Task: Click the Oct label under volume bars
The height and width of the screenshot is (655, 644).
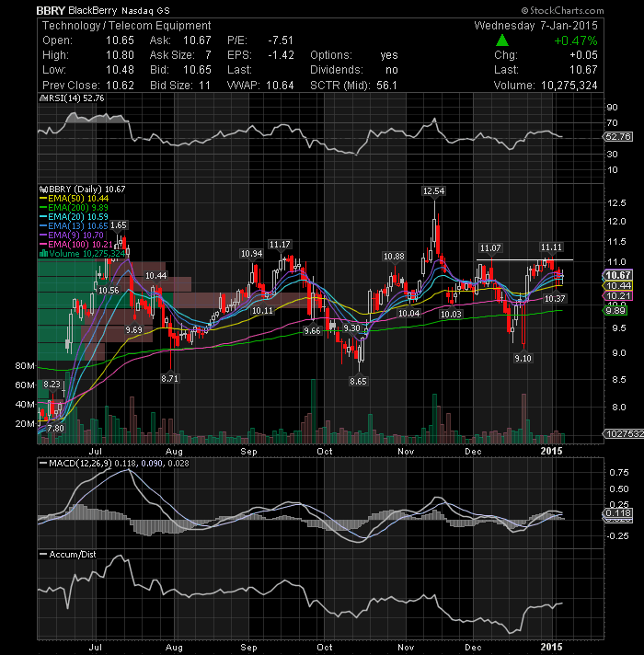Action: tap(325, 451)
